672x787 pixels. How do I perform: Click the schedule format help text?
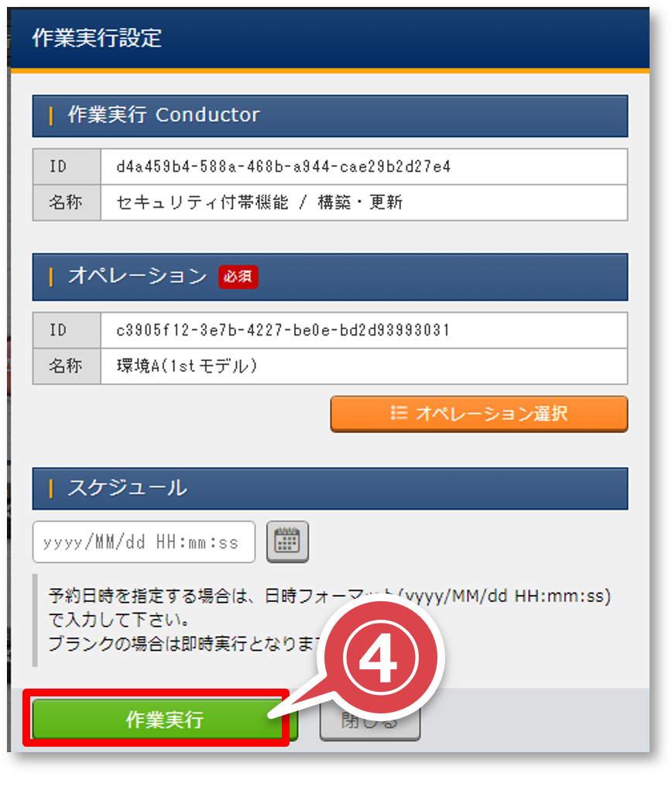pos(329,620)
